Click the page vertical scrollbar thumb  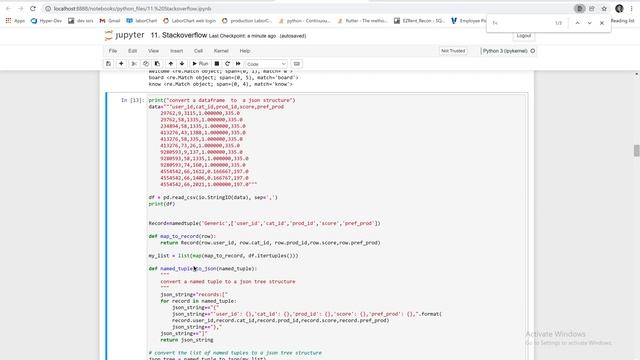[636, 150]
